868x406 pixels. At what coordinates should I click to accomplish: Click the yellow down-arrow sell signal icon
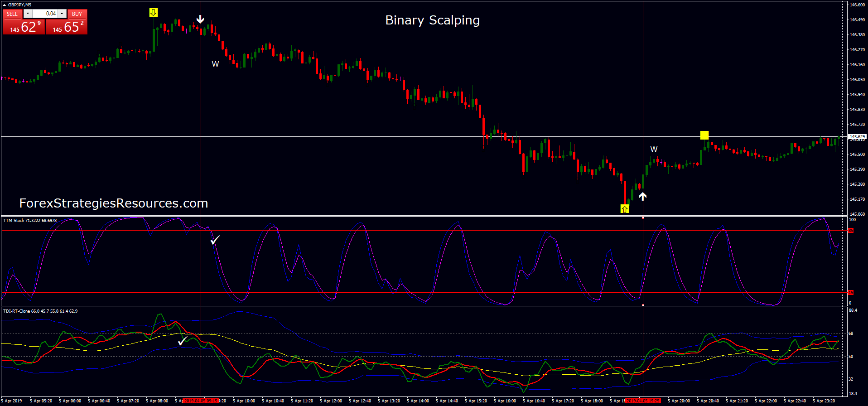coord(154,13)
